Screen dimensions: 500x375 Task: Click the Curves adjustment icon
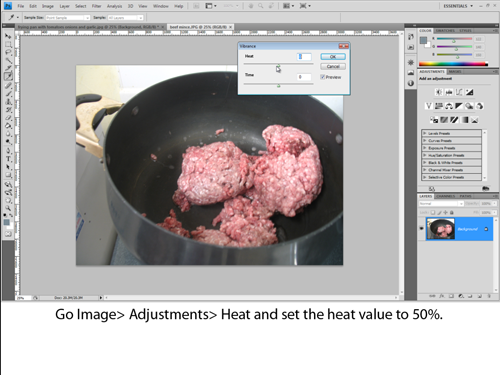[459, 92]
